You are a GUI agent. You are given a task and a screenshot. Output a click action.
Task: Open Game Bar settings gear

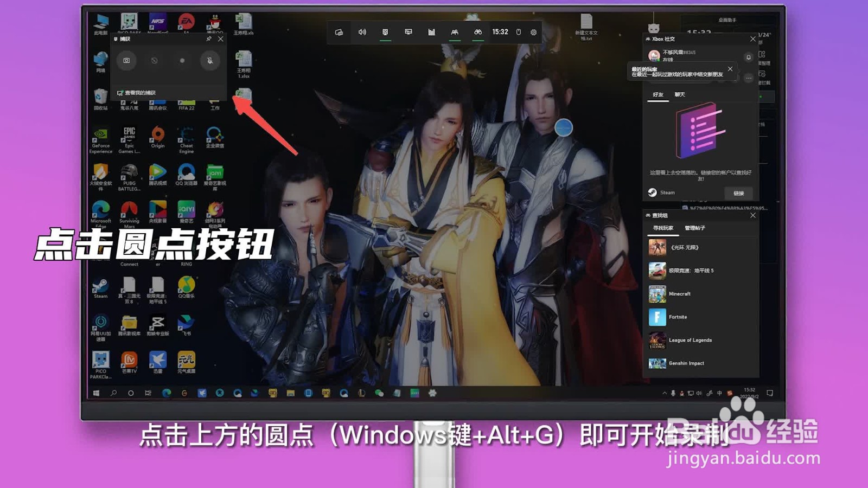(534, 32)
